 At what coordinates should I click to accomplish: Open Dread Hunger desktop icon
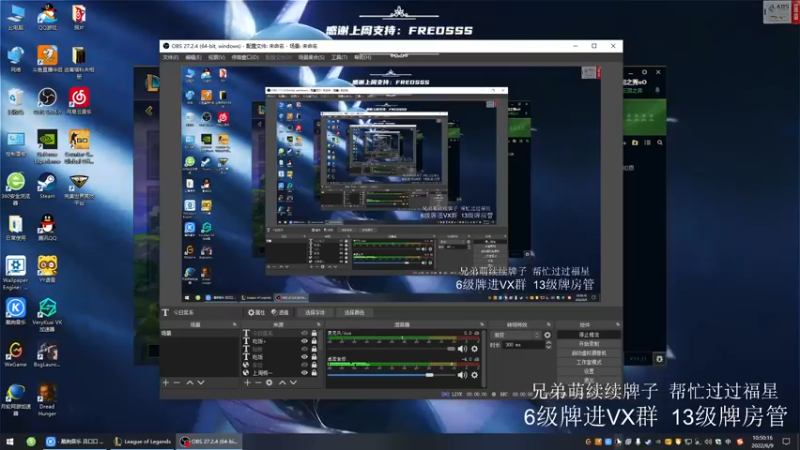(x=47, y=399)
